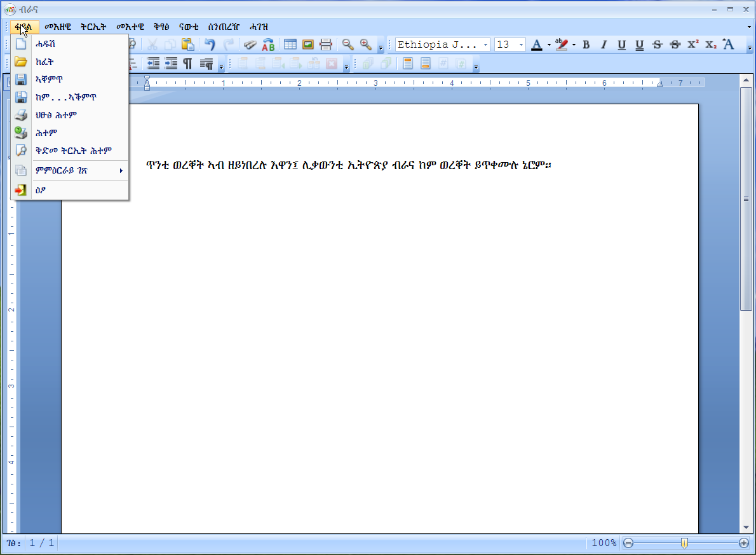Viewport: 756px width, 555px height.
Task: Toggle Italic formatting
Action: coord(604,45)
